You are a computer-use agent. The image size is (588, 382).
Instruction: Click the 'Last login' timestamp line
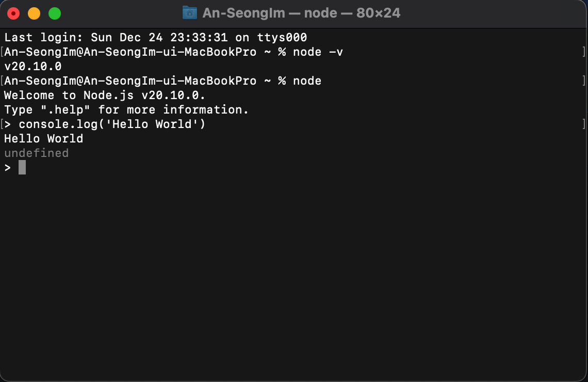(156, 38)
